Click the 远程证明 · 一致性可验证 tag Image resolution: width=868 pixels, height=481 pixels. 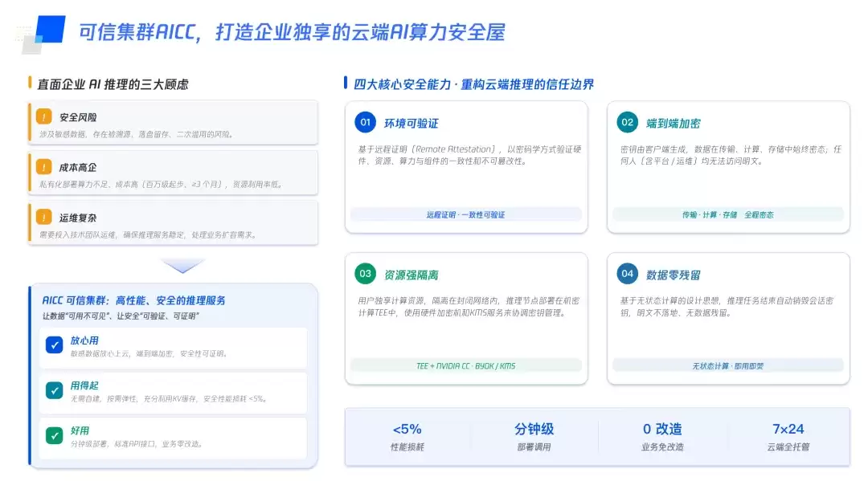click(x=465, y=214)
